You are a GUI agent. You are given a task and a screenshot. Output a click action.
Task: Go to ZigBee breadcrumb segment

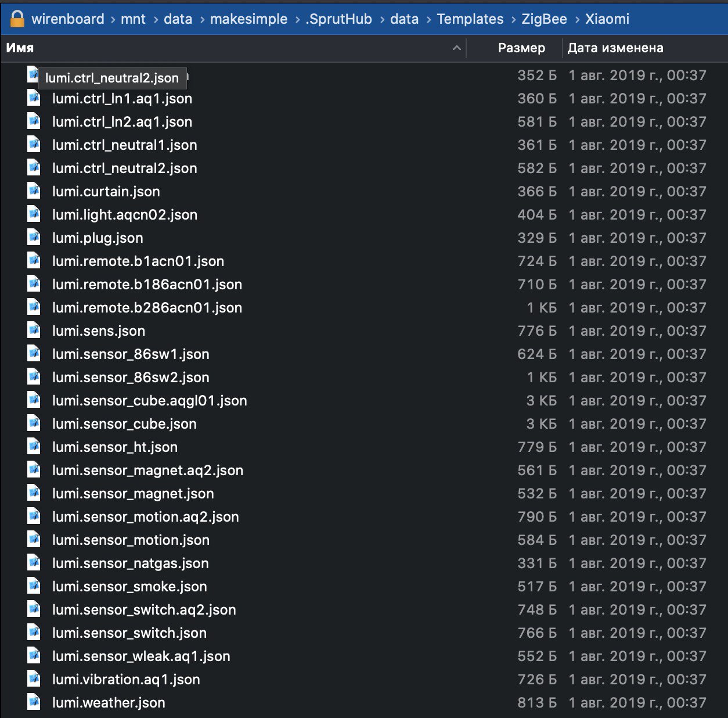click(544, 19)
